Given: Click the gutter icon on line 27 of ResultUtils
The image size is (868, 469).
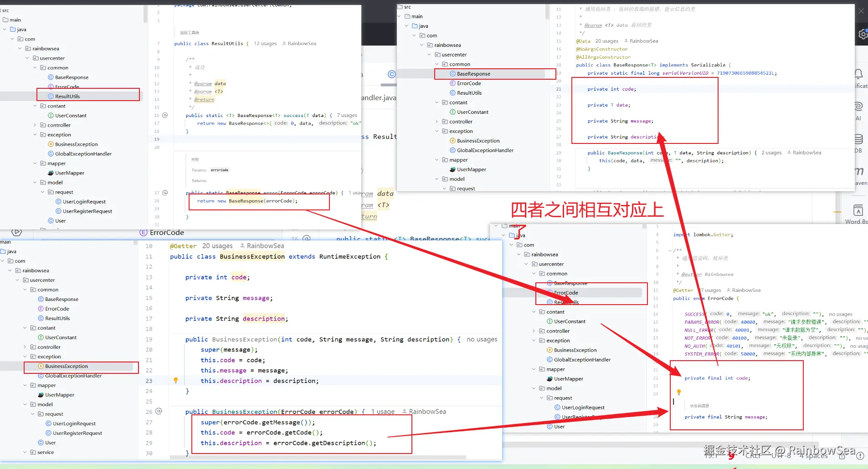Looking at the screenshot, I should coord(165,193).
